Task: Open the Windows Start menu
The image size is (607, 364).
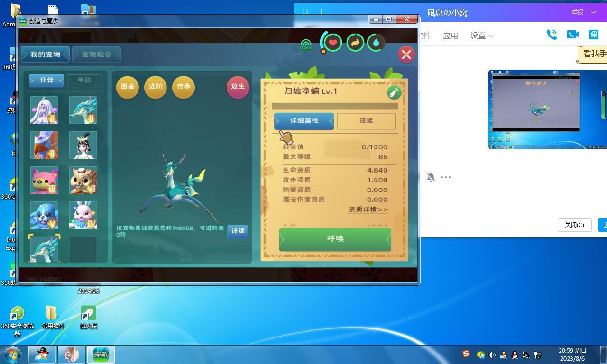Action: [x=12, y=355]
